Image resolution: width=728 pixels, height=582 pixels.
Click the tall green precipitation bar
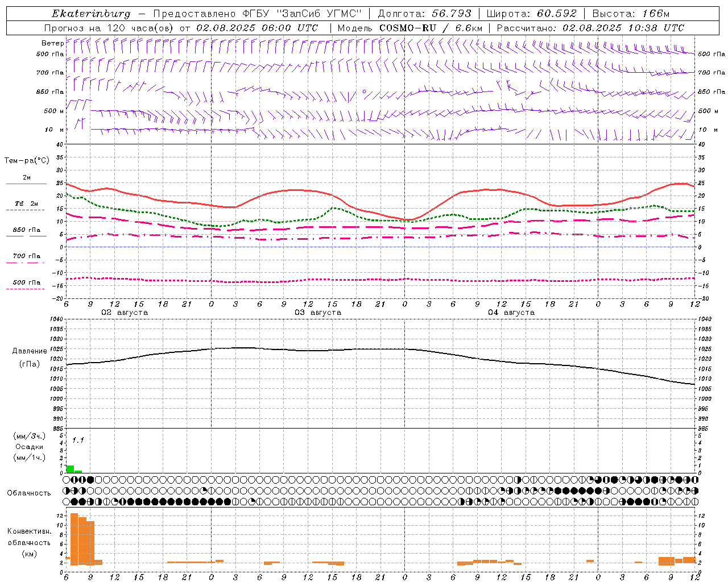point(70,469)
